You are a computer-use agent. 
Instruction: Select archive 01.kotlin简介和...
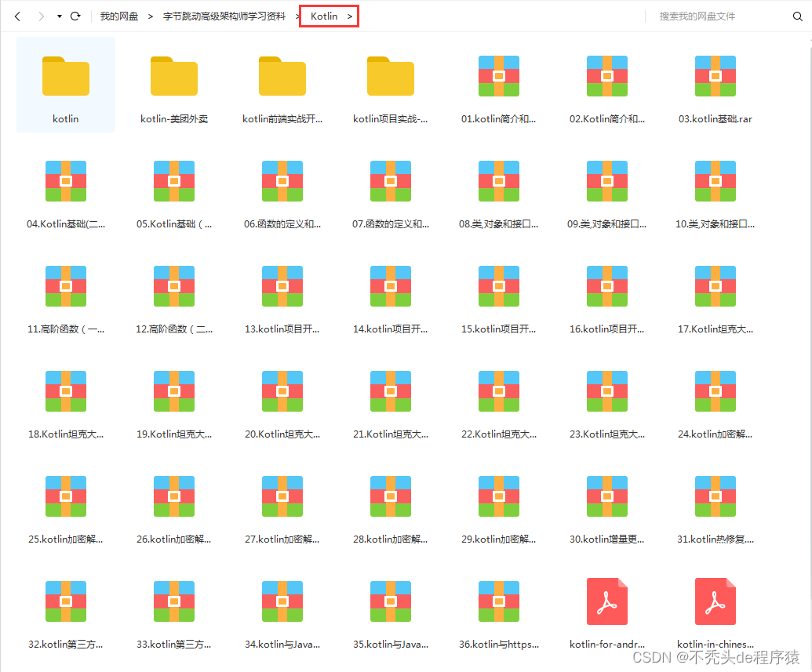pos(499,76)
